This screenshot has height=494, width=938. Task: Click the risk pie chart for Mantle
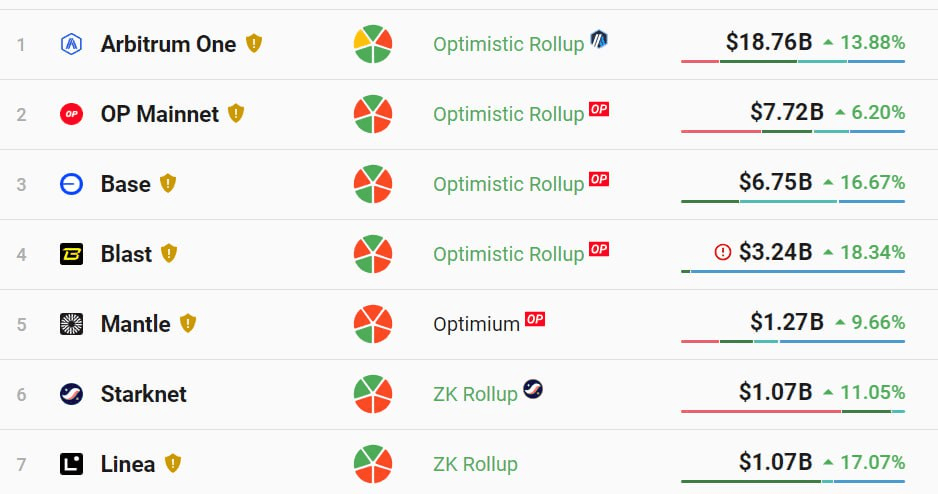pyautogui.click(x=373, y=324)
